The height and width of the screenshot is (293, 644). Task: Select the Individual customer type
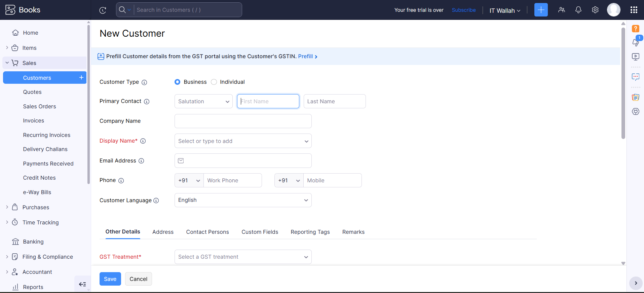point(214,82)
